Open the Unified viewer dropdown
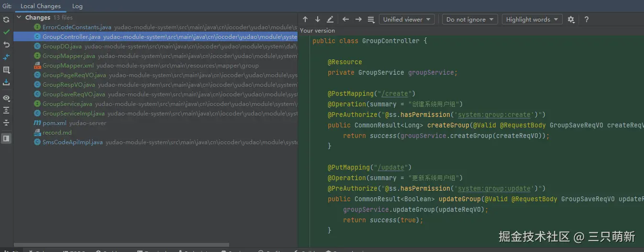Screen dimensions: 644x252 click(x=407, y=20)
